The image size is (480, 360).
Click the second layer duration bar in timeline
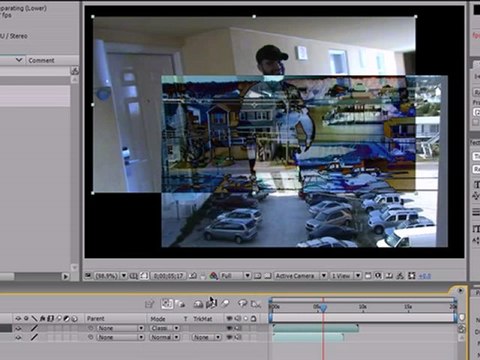(x=308, y=337)
